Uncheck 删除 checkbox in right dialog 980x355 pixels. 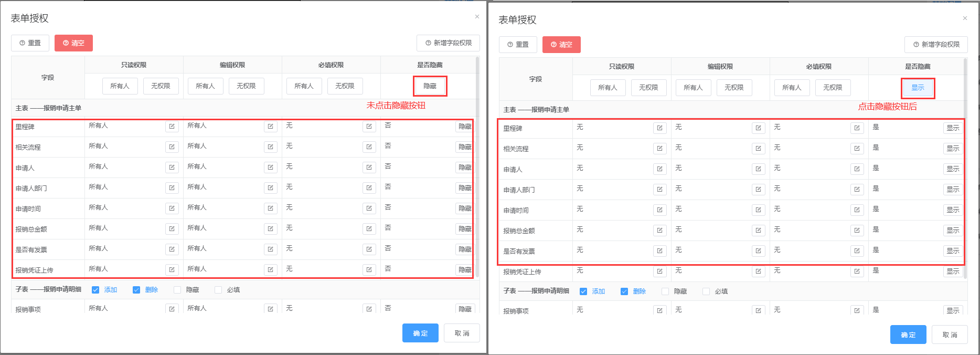(x=624, y=291)
